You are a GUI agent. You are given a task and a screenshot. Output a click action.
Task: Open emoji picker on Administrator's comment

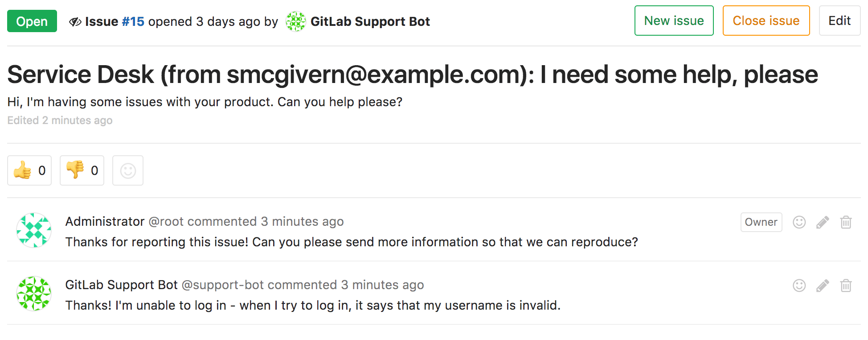coord(799,222)
